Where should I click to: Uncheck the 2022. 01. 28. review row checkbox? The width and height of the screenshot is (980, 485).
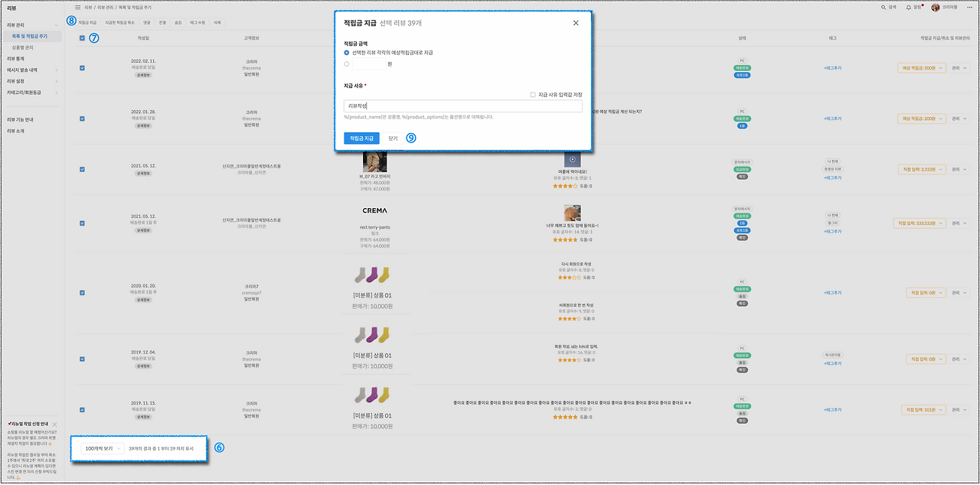(x=82, y=119)
